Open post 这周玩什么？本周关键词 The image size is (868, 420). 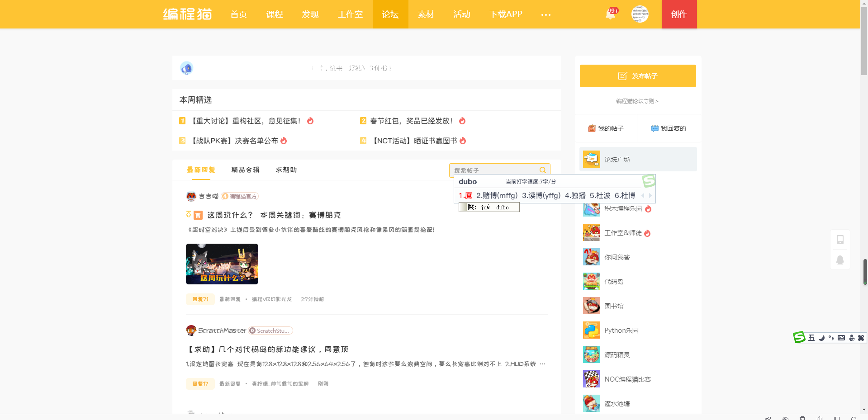point(274,215)
